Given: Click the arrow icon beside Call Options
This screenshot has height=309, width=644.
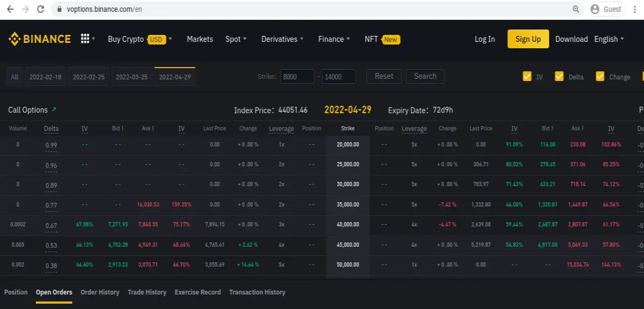Looking at the screenshot, I should tap(54, 109).
